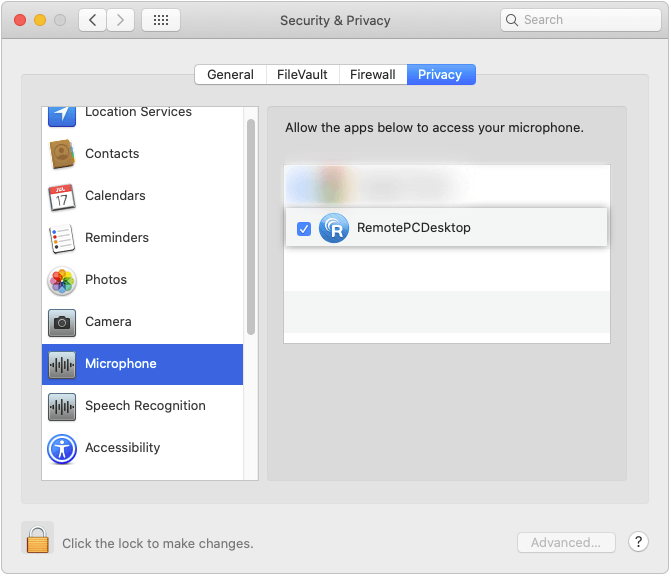Image resolution: width=671 pixels, height=576 pixels.
Task: Select the Microphone label in list
Action: (121, 364)
